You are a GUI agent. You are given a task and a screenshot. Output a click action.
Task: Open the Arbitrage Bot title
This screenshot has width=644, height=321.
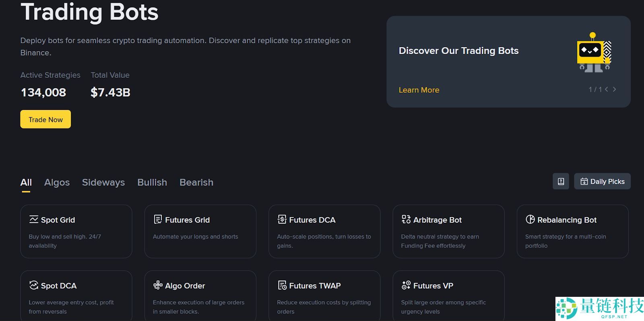(438, 220)
